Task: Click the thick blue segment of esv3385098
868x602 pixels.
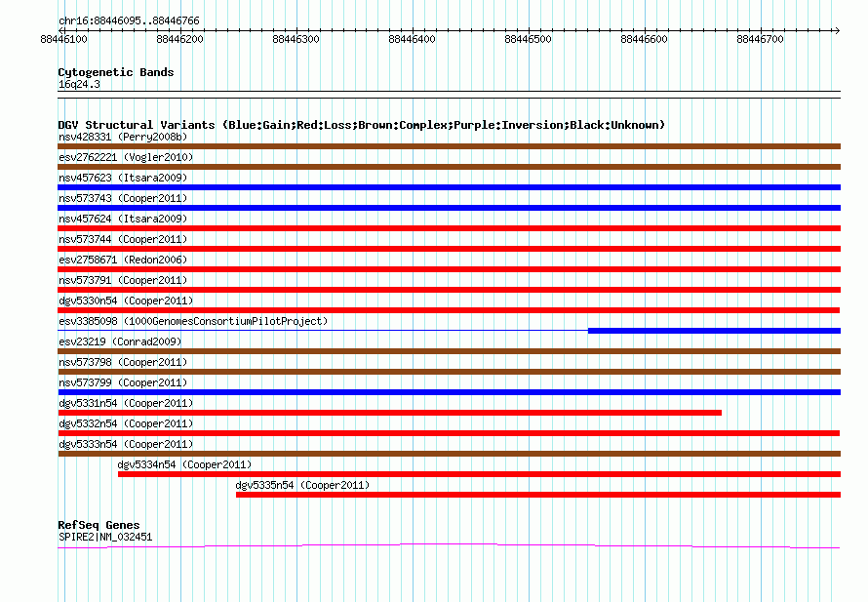Action: (714, 331)
